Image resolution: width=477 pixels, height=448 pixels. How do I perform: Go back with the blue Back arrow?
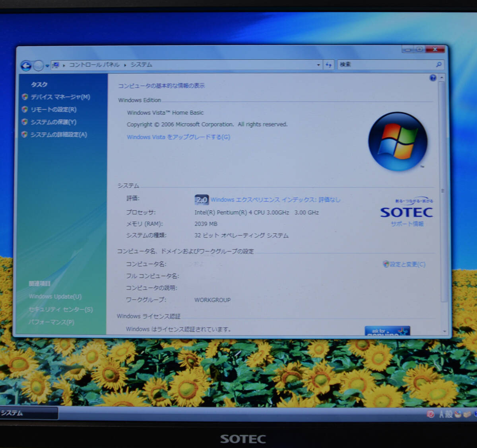pyautogui.click(x=26, y=66)
